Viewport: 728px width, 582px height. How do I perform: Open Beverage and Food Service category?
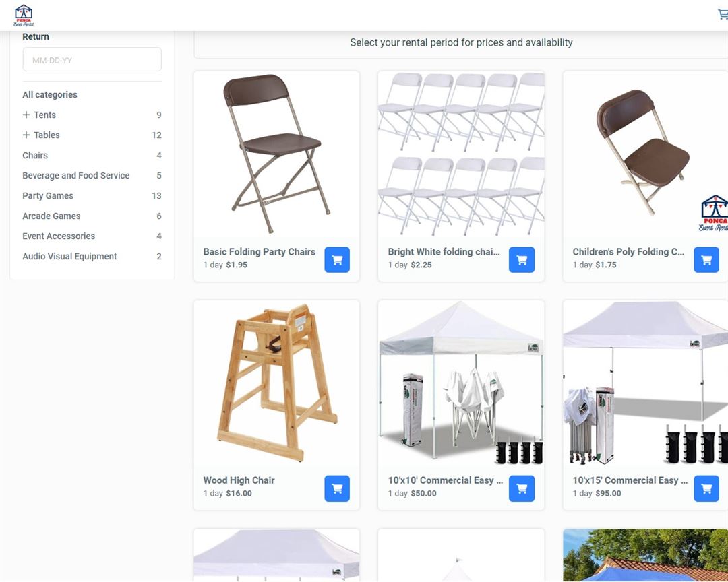[75, 176]
